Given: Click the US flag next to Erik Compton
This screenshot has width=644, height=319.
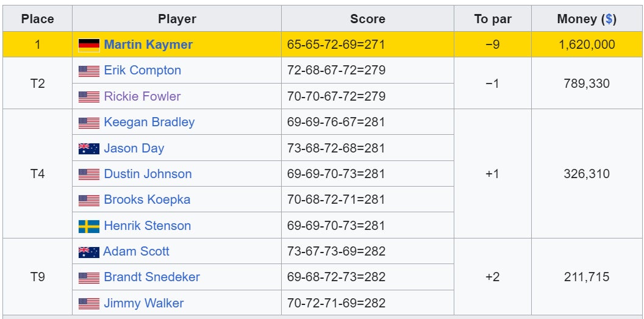Looking at the screenshot, I should click(89, 71).
